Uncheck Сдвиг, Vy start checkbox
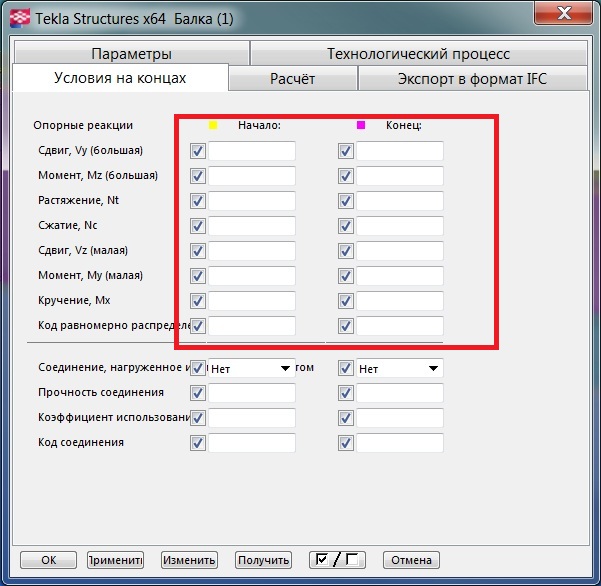 tap(198, 151)
